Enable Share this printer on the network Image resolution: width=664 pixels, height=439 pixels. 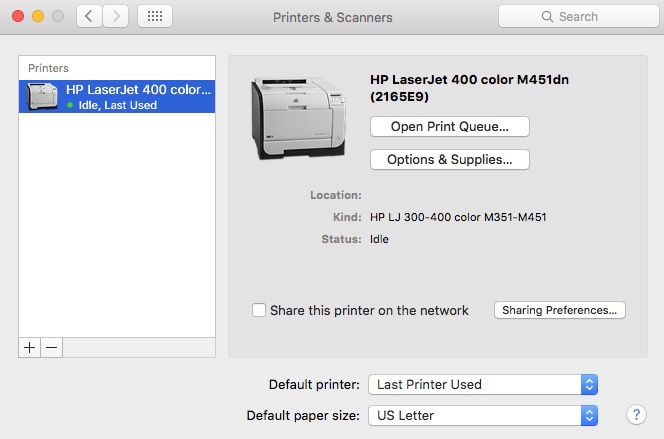[259, 310]
